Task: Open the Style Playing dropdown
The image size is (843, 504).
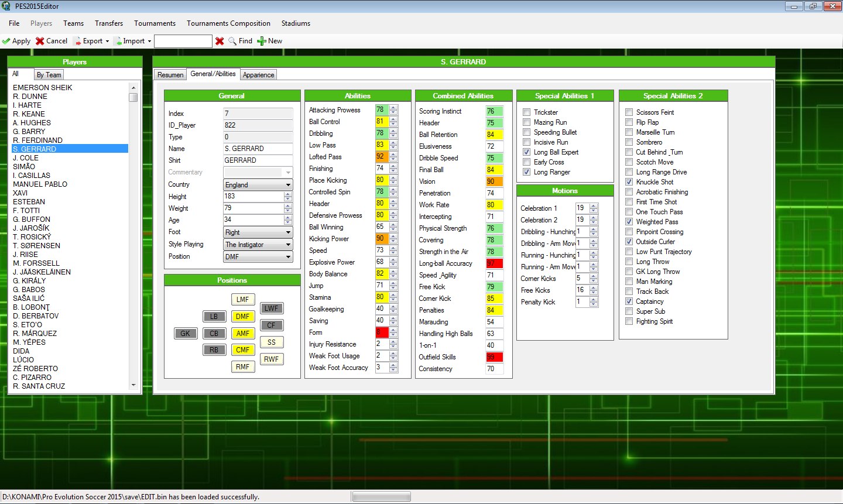Action: [289, 244]
